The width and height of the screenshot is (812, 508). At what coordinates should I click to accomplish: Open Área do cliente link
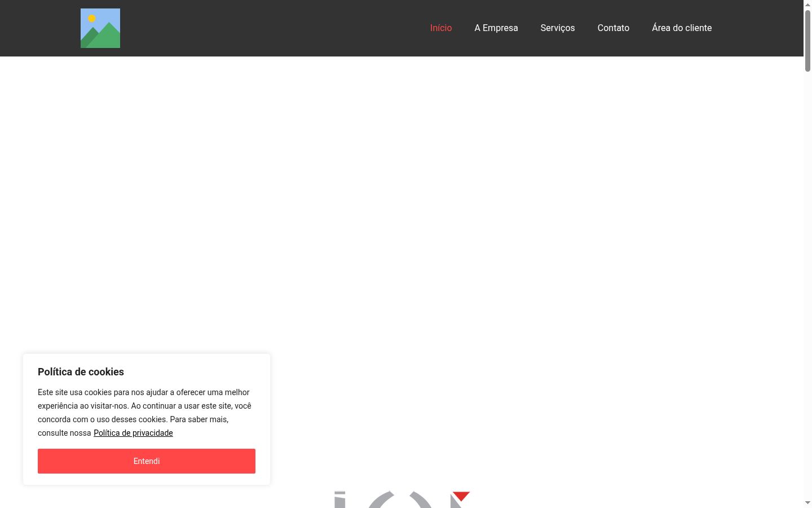click(682, 28)
